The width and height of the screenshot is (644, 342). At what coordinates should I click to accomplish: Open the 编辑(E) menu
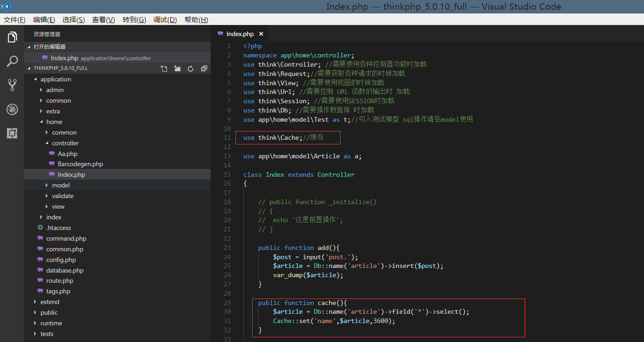[x=44, y=19]
